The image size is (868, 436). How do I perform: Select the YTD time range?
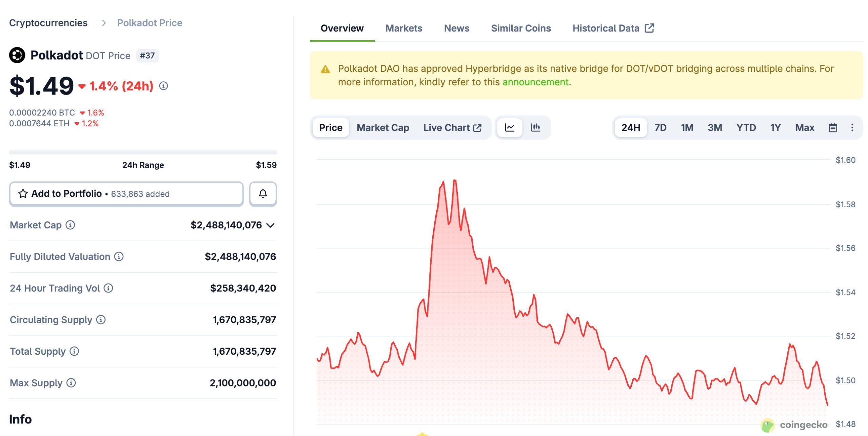tap(746, 128)
